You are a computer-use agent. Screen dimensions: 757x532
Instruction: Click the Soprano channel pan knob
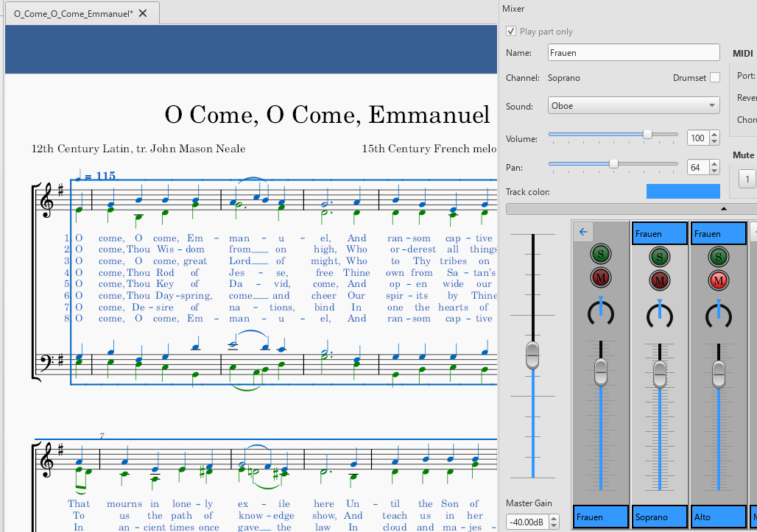pyautogui.click(x=659, y=313)
